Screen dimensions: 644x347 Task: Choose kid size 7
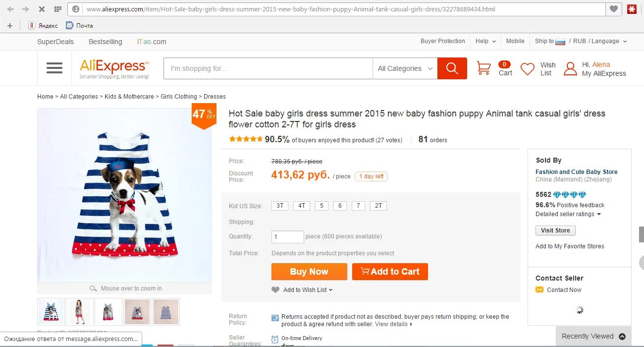pyautogui.click(x=358, y=206)
